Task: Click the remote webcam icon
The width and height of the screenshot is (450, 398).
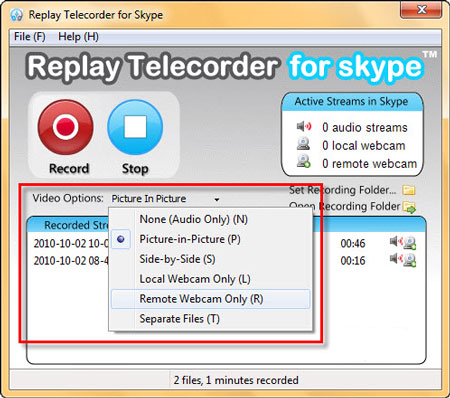Action: click(x=304, y=162)
